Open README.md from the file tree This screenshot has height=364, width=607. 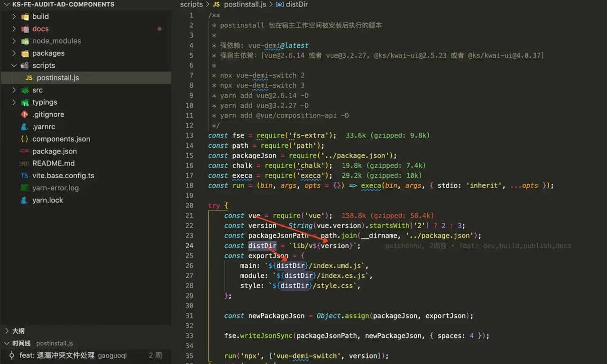53,164
